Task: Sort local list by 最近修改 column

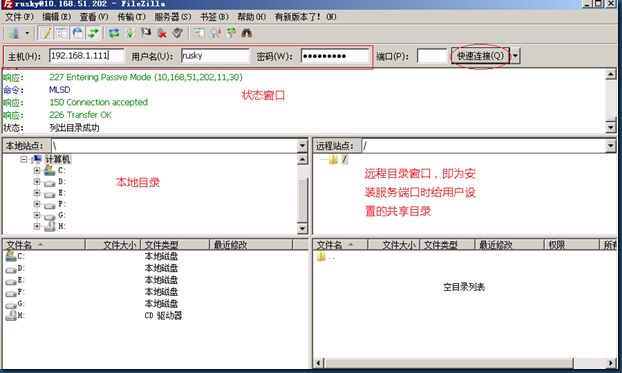Action: (x=251, y=245)
